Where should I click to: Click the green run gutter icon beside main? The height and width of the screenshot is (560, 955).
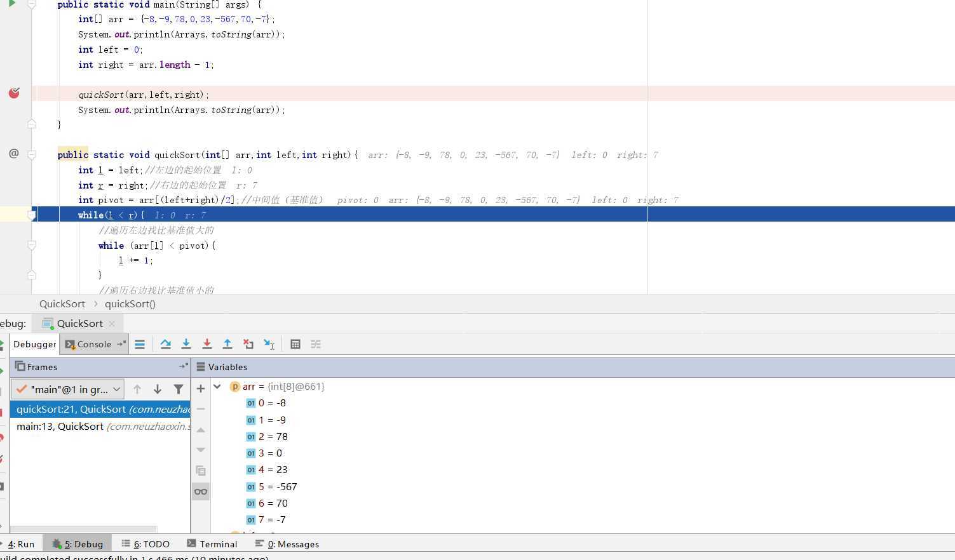(11, 4)
